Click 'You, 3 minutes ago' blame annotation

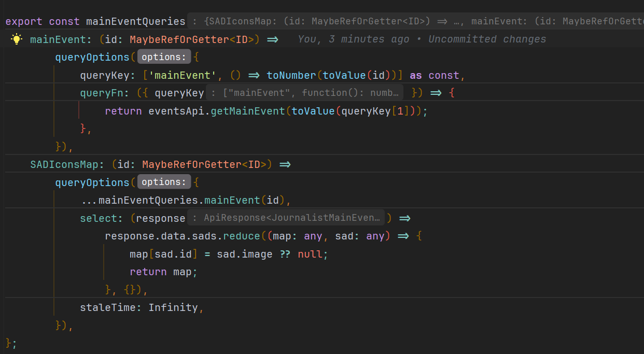click(x=354, y=39)
